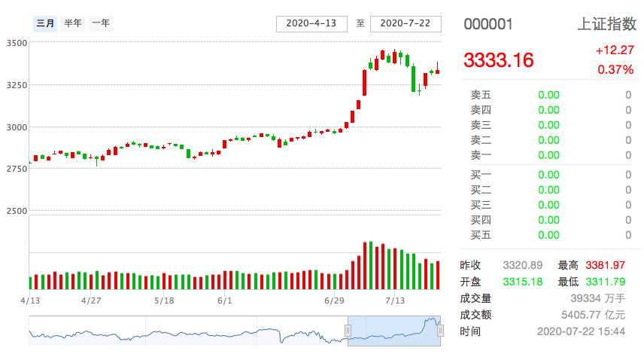This screenshot has height=357, width=644.
Task: Switch to the 半年 range tab
Action: (x=73, y=23)
